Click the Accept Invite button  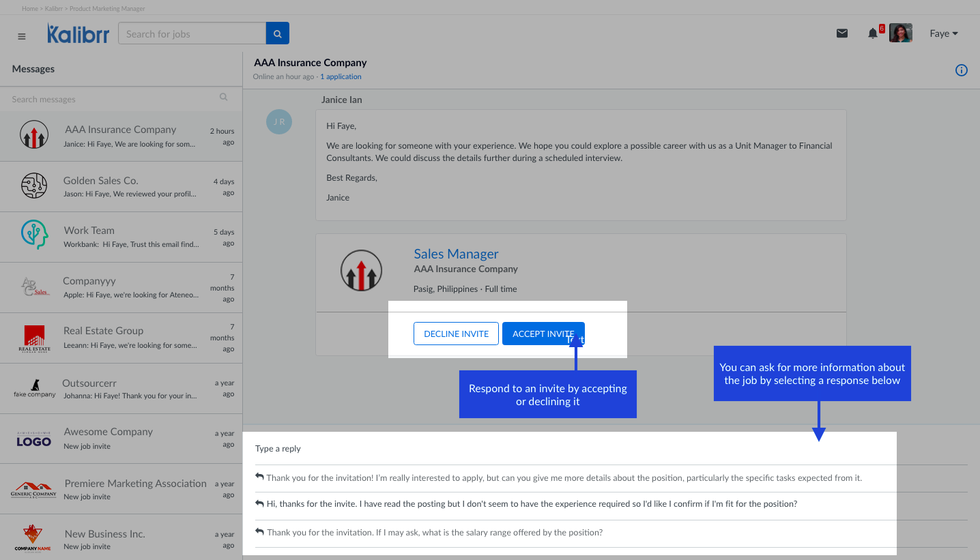pyautogui.click(x=543, y=334)
